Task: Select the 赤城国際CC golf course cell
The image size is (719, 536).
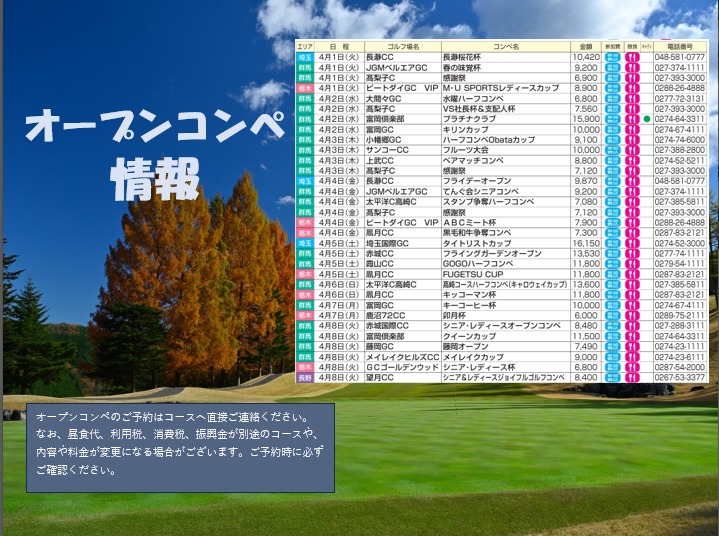Action: (403, 326)
